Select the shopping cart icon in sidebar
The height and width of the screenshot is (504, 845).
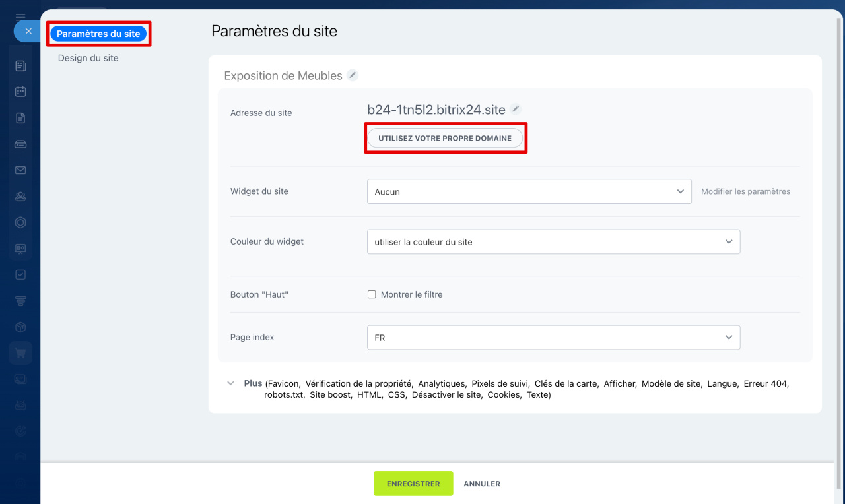coord(20,353)
